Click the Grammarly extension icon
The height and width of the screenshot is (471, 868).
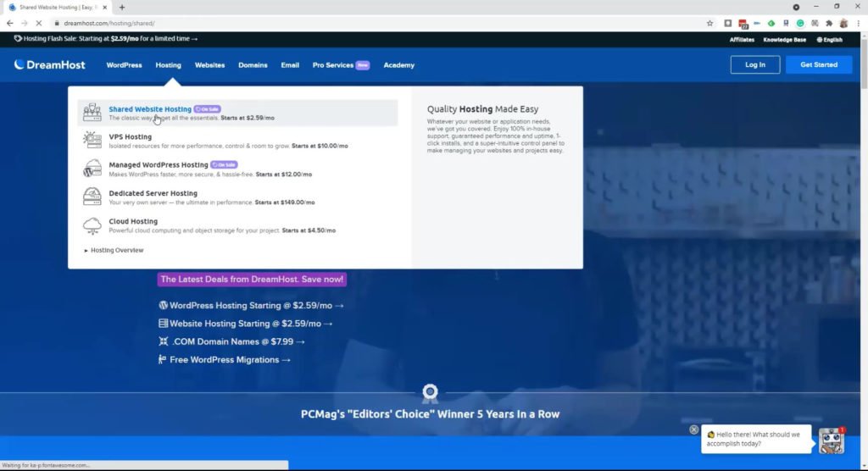coord(800,23)
